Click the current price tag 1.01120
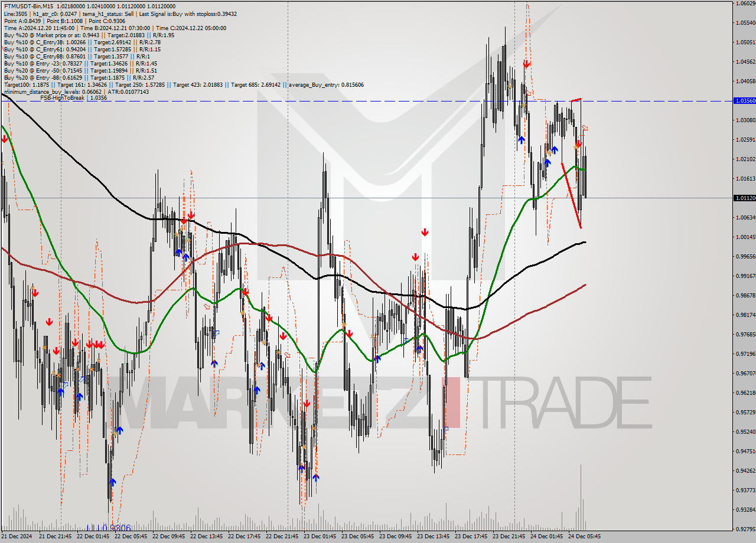756x543 pixels. coord(744,198)
